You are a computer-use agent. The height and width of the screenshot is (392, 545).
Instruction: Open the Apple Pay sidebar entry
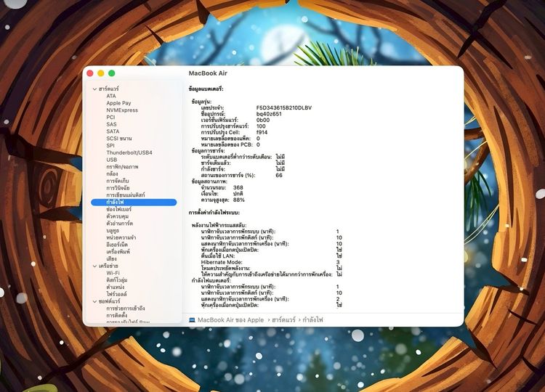click(118, 103)
